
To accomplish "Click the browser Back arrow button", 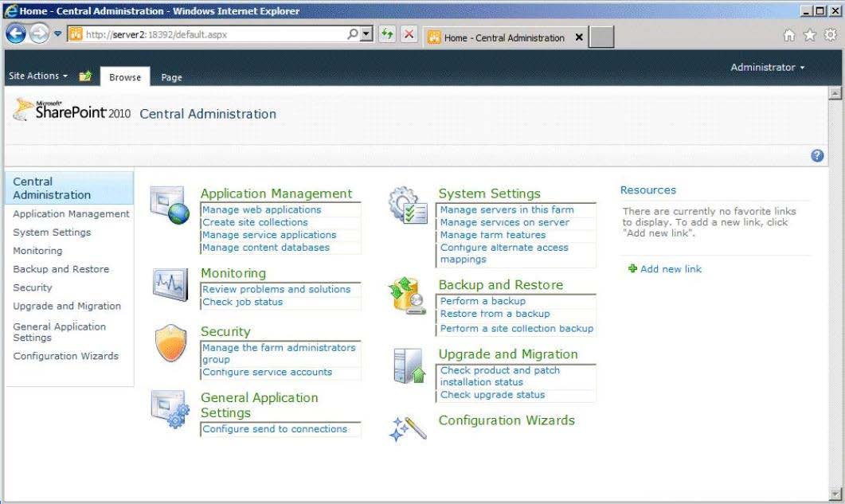I will (x=16, y=34).
